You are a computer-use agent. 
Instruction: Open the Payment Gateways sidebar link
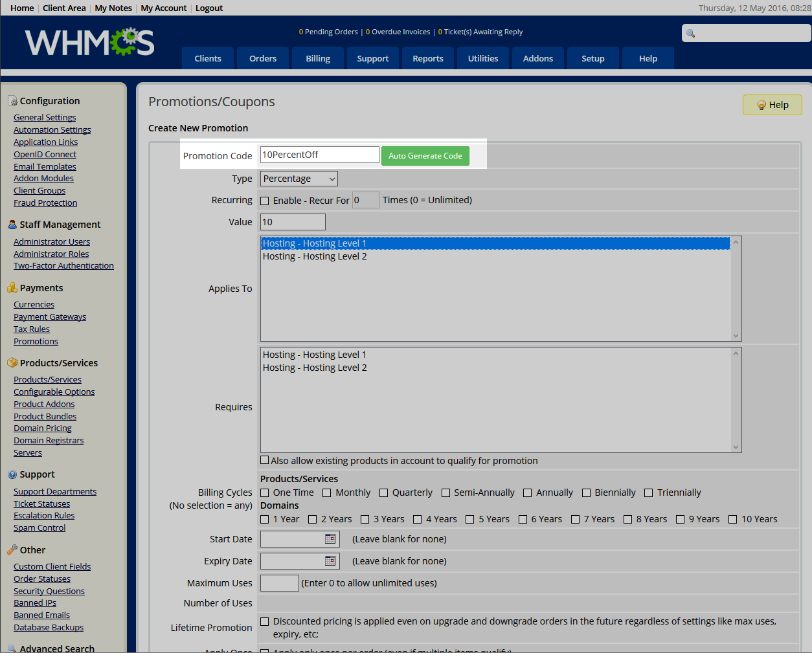point(50,317)
